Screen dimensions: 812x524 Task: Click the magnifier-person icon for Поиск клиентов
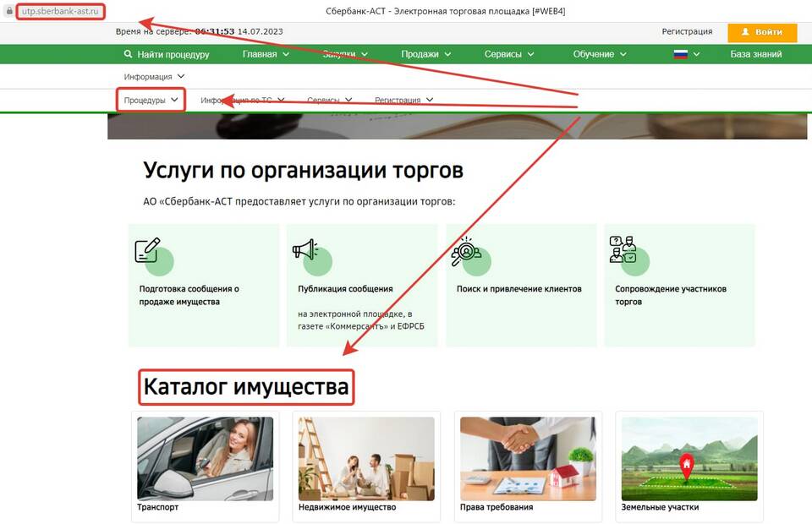(465, 251)
